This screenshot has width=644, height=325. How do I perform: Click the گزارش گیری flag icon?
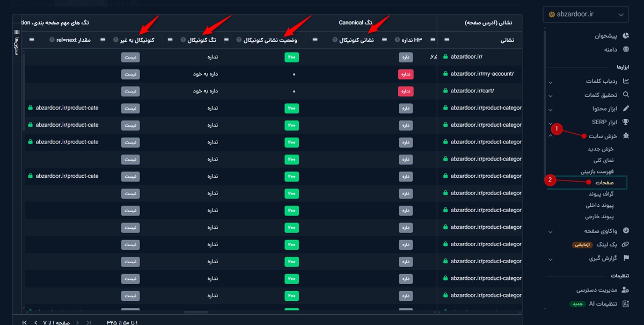tap(625, 258)
